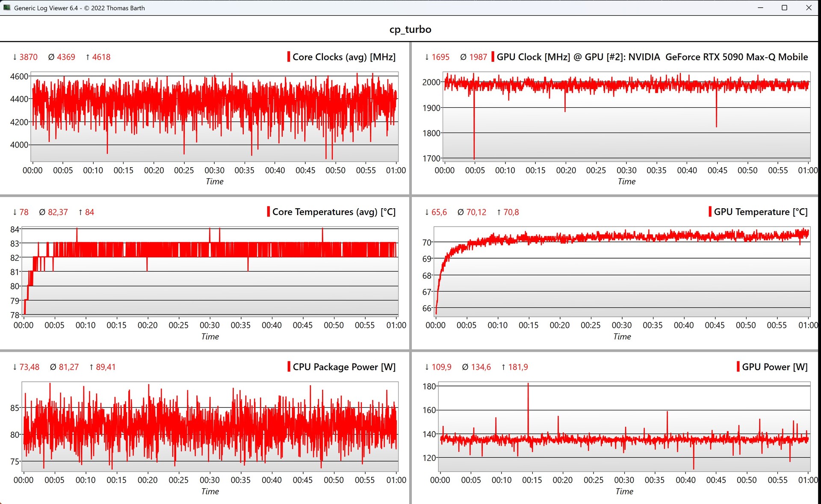Click red swatch next to GPU Temperature
Image resolution: width=821 pixels, height=504 pixels.
[710, 212]
